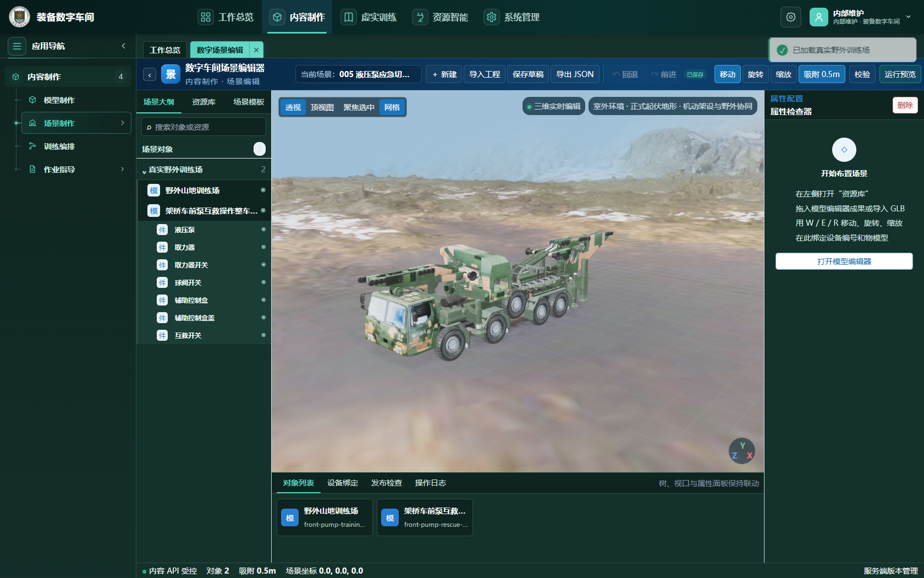This screenshot has width=924, height=578.
Task: Open the 当前场景 scene selector
Action: tap(359, 74)
